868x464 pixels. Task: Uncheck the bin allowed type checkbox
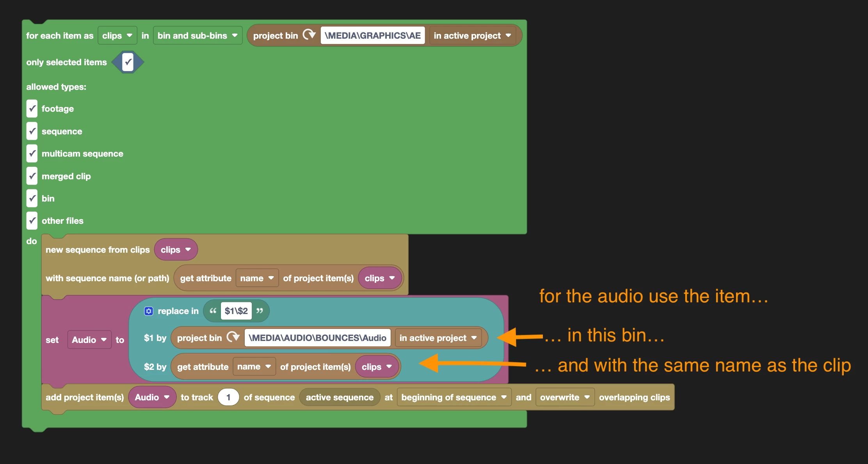(x=32, y=198)
